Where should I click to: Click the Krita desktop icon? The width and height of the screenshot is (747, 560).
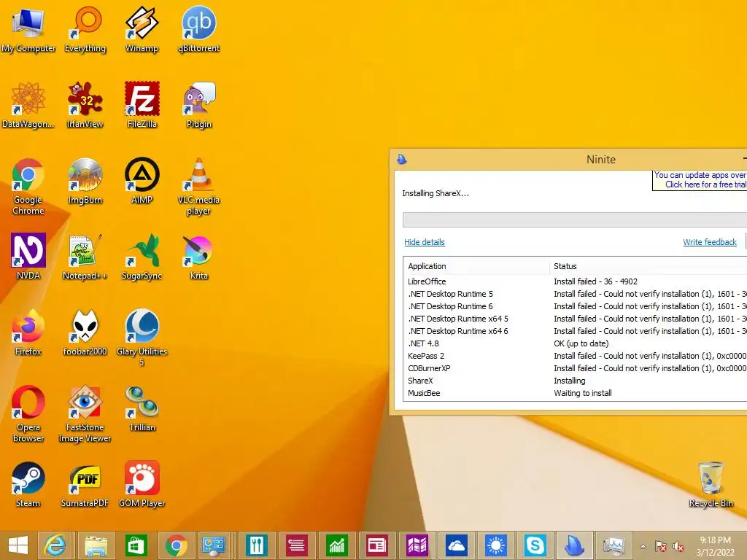point(198,257)
